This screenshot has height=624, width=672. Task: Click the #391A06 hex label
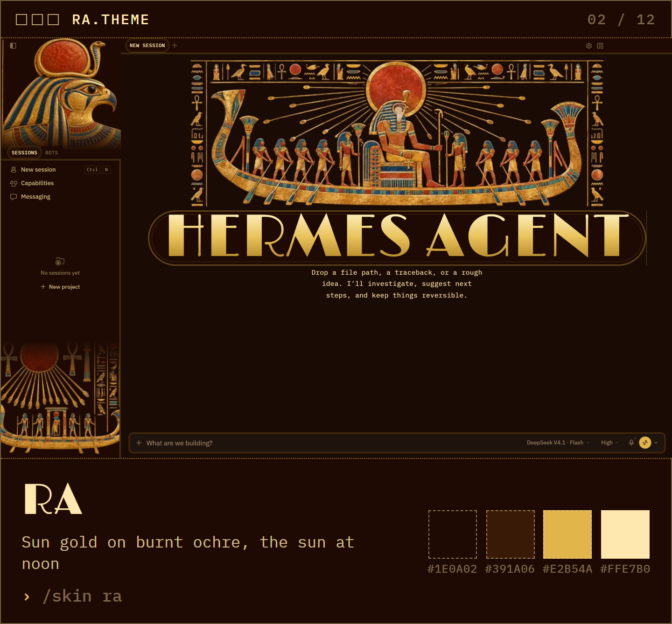[x=510, y=569]
